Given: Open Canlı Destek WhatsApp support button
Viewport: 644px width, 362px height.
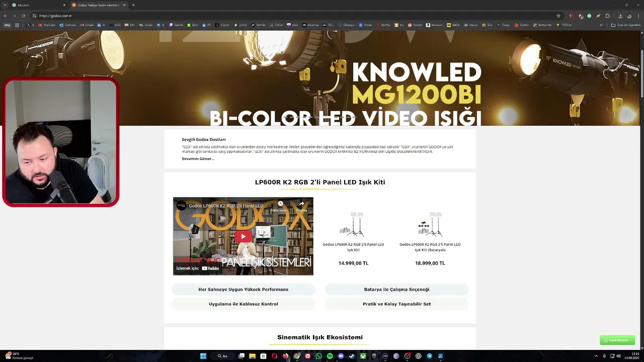Looking at the screenshot, I should click(617, 340).
